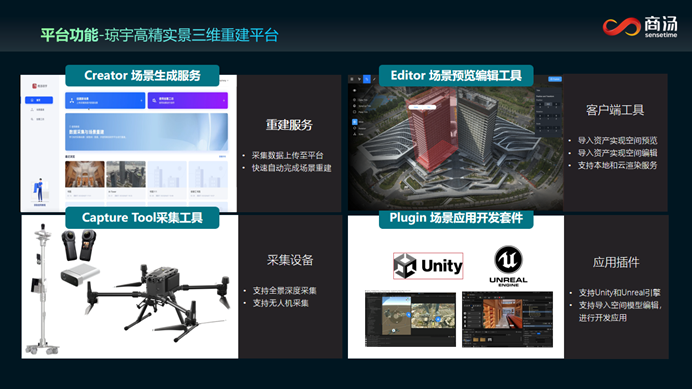The image size is (692, 389).
Task: Open the username dropdown at Creator top right
Action: coord(224,80)
